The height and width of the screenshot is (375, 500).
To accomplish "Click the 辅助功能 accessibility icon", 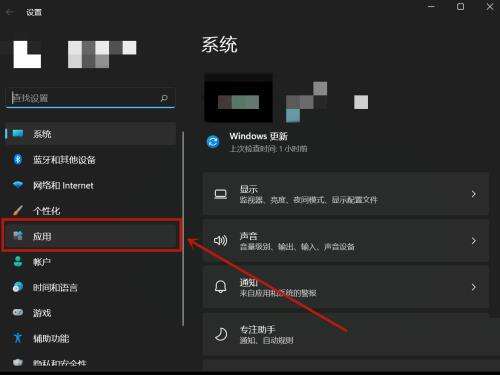I will click(x=18, y=338).
